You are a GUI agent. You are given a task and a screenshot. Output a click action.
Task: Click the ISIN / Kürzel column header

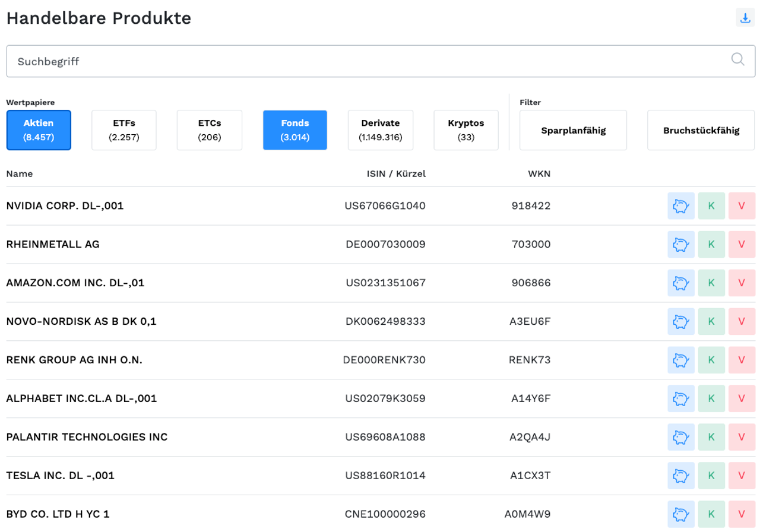coord(396,174)
